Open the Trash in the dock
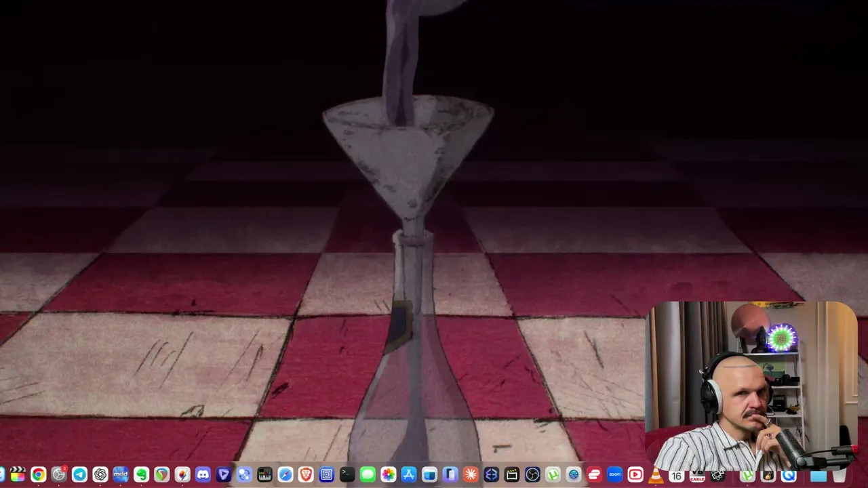 point(840,475)
